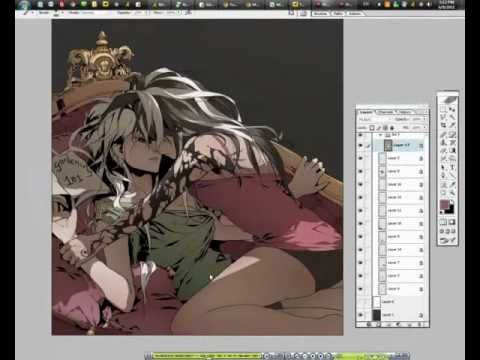Select the Crop tool in the toolbox
The height and width of the screenshot is (360, 480).
[443, 125]
